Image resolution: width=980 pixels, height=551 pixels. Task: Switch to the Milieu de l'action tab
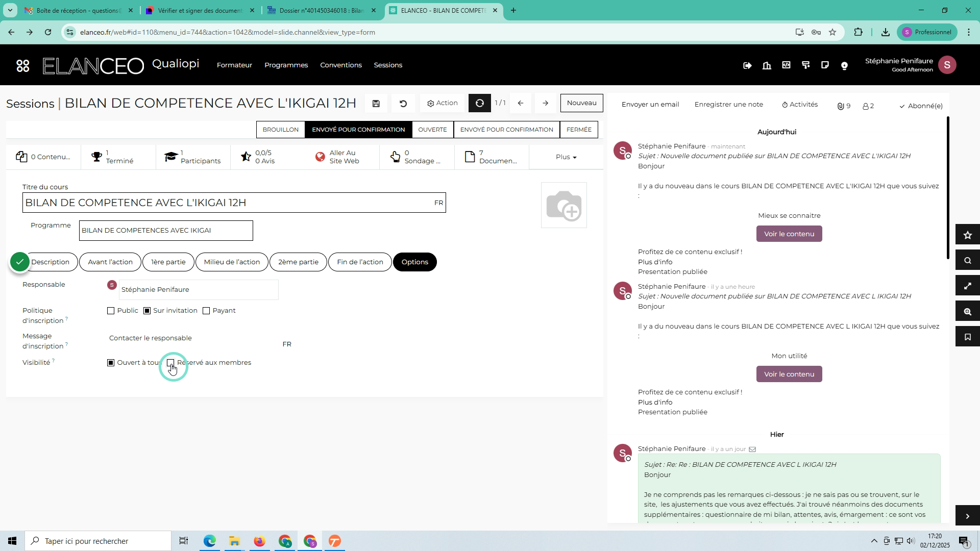click(x=232, y=262)
